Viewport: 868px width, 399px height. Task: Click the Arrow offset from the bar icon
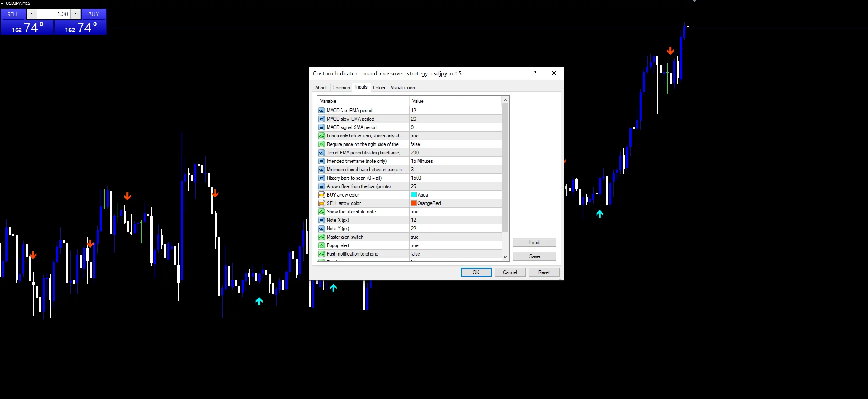click(x=321, y=186)
